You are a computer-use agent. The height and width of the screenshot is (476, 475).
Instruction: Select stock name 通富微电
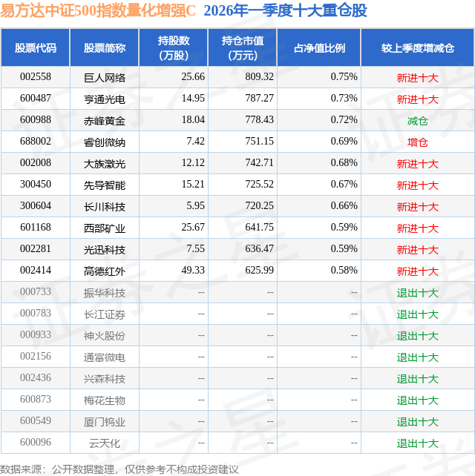pos(105,357)
